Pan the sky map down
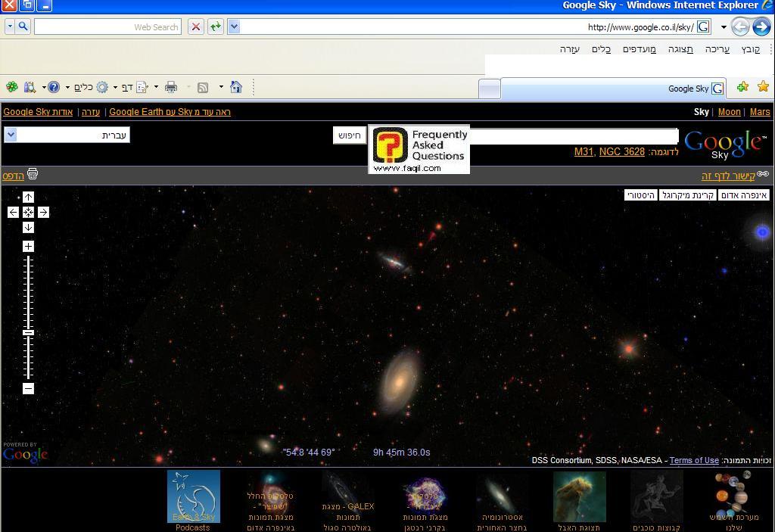This screenshot has height=532, width=775. 28,228
